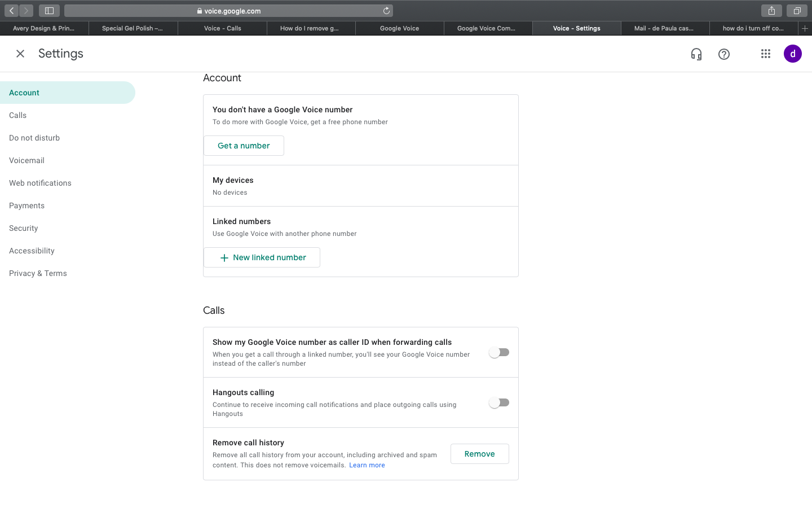Select Account in settings sidebar

pos(68,93)
